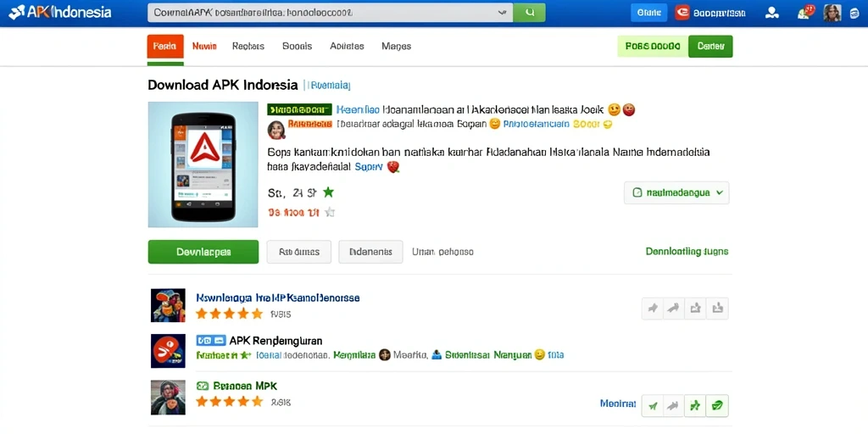The image size is (868, 434).
Task: Click the large green Devnlaepes button
Action: point(203,252)
